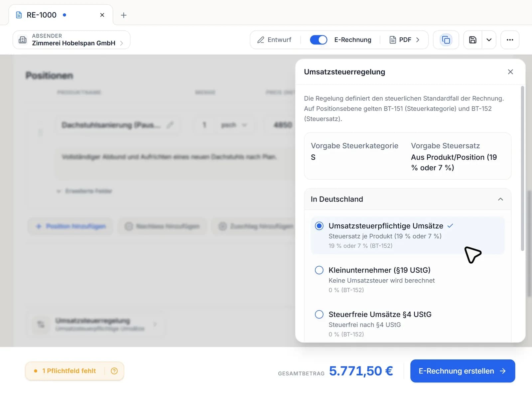Image resolution: width=532 pixels, height=394 pixels.
Task: Click the Steuerfrei nach §4 UStG text
Action: [364, 325]
